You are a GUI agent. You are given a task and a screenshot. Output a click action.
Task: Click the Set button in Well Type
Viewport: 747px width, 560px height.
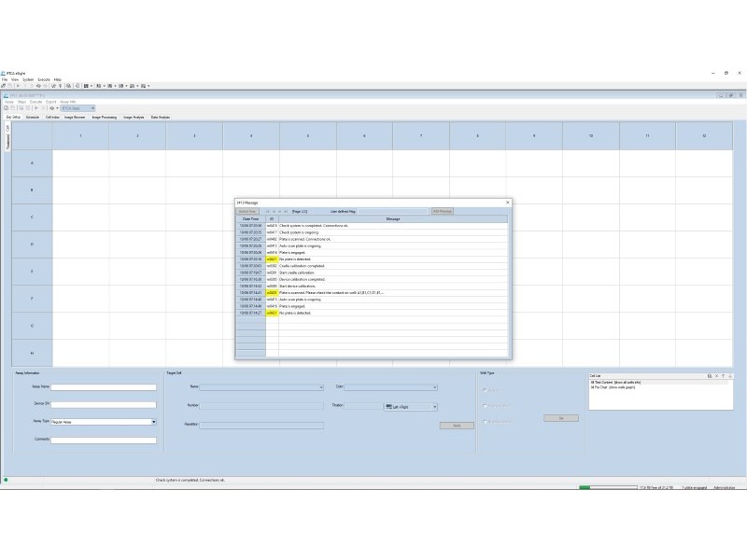(561, 418)
